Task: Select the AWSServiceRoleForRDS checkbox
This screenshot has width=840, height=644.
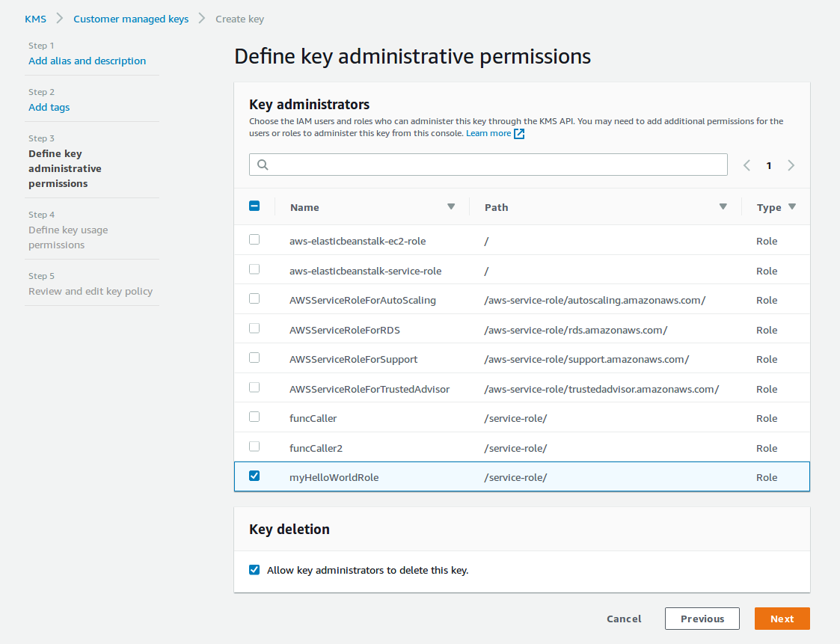Action: click(x=254, y=328)
